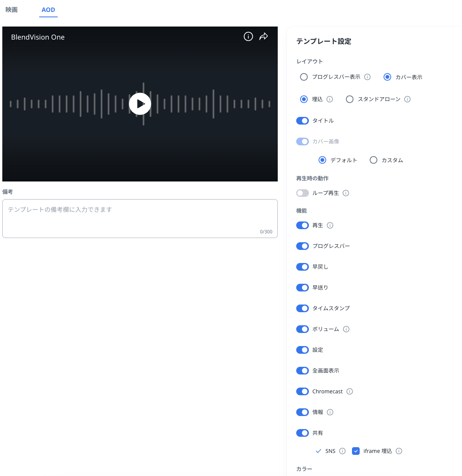Open the AOD tab
The width and height of the screenshot is (462, 476).
[x=48, y=10]
